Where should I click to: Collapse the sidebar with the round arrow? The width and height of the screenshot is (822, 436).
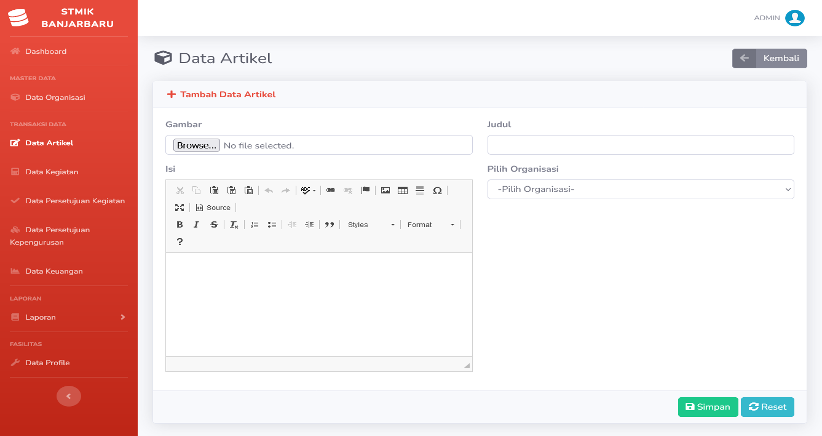(69, 396)
